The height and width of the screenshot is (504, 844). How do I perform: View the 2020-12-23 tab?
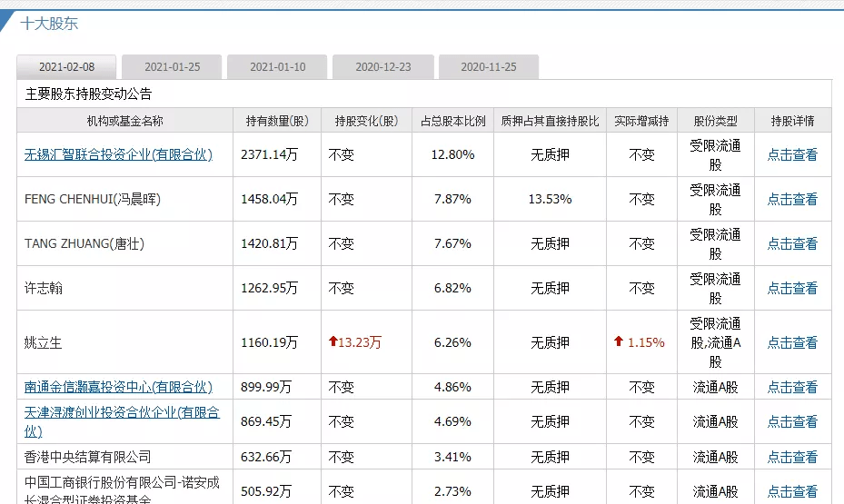tap(382, 67)
